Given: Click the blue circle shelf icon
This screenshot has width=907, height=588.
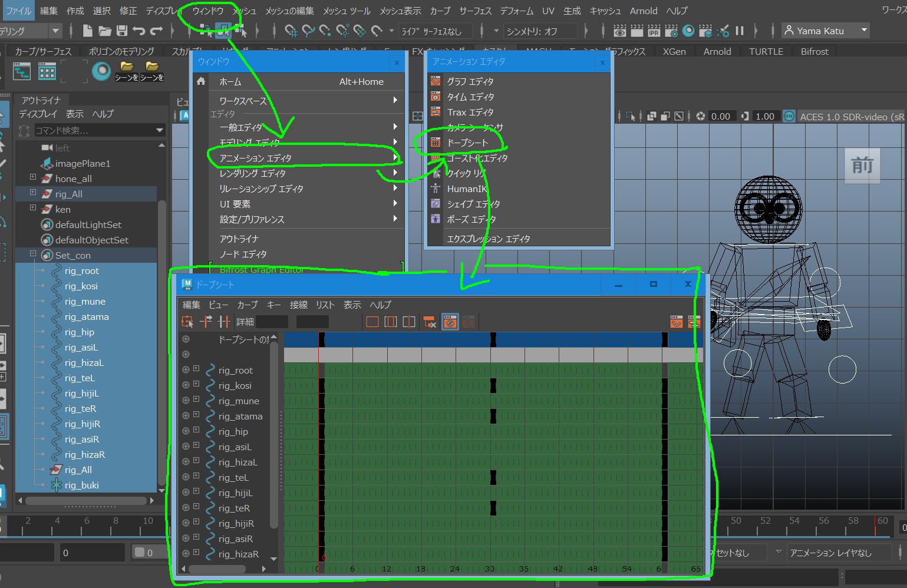Looking at the screenshot, I should pyautogui.click(x=102, y=71).
